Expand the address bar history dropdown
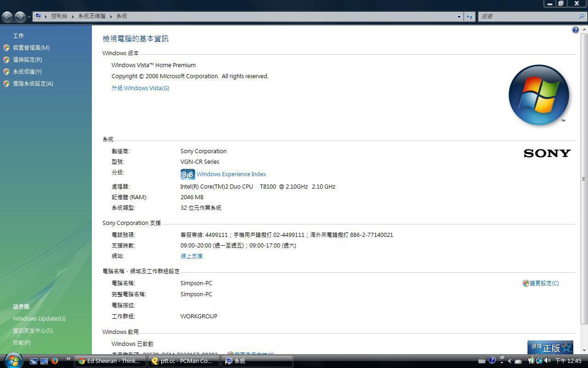This screenshot has width=588, height=368. click(x=459, y=17)
